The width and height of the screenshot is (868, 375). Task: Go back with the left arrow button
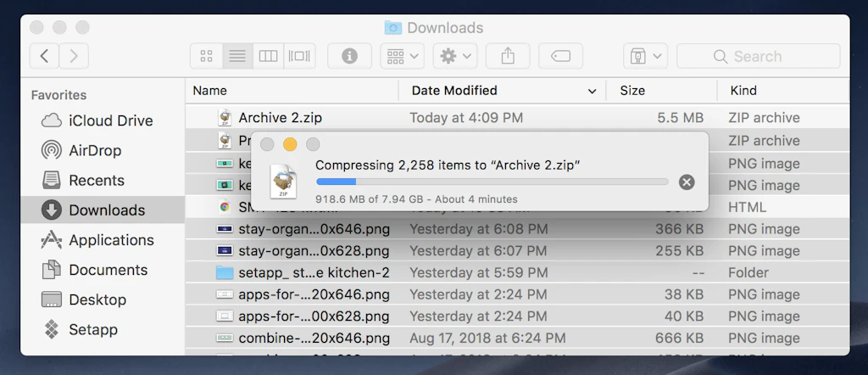click(44, 56)
